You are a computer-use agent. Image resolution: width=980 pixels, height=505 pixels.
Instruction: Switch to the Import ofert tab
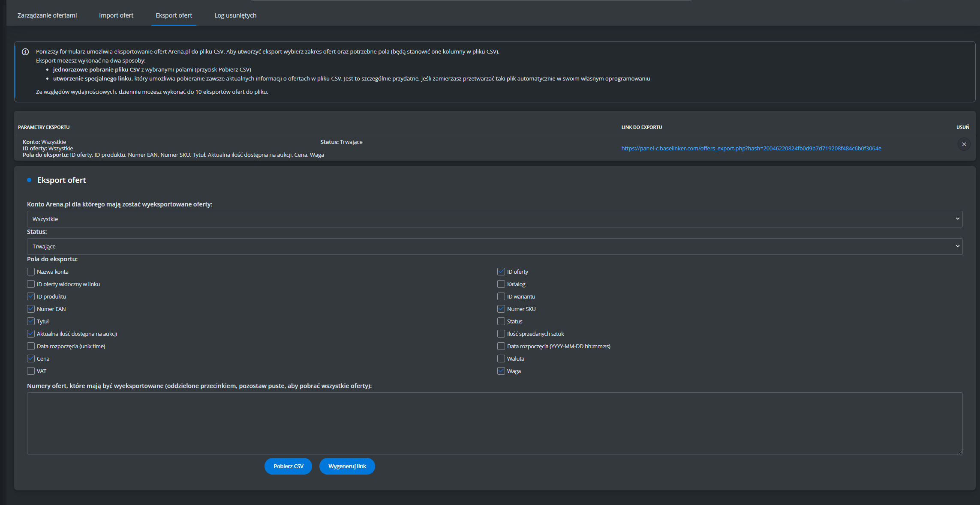[116, 15]
